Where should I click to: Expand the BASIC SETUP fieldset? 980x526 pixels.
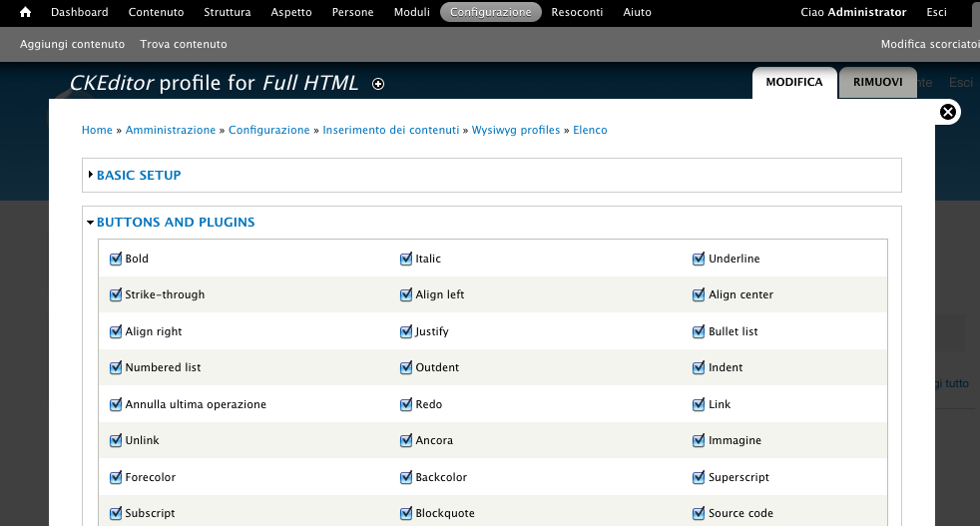pyautogui.click(x=139, y=175)
